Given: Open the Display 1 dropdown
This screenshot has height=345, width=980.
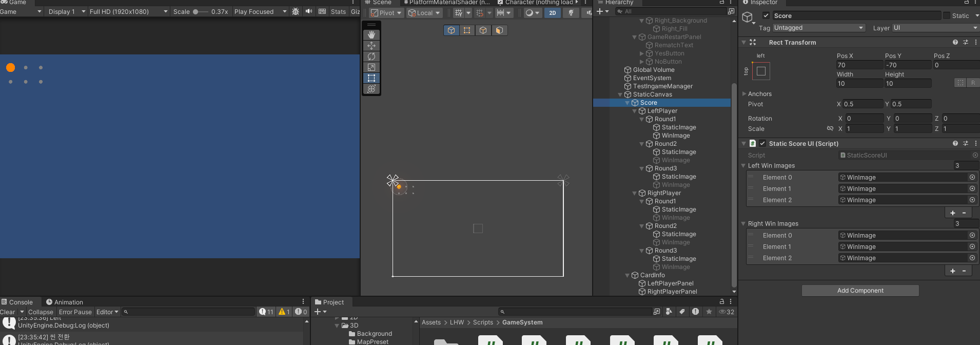Looking at the screenshot, I should 66,11.
